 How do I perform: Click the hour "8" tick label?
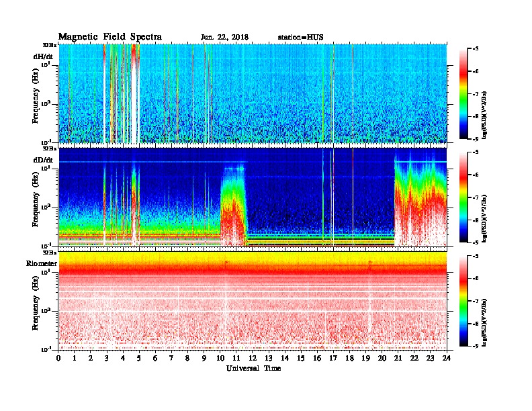[x=187, y=358]
